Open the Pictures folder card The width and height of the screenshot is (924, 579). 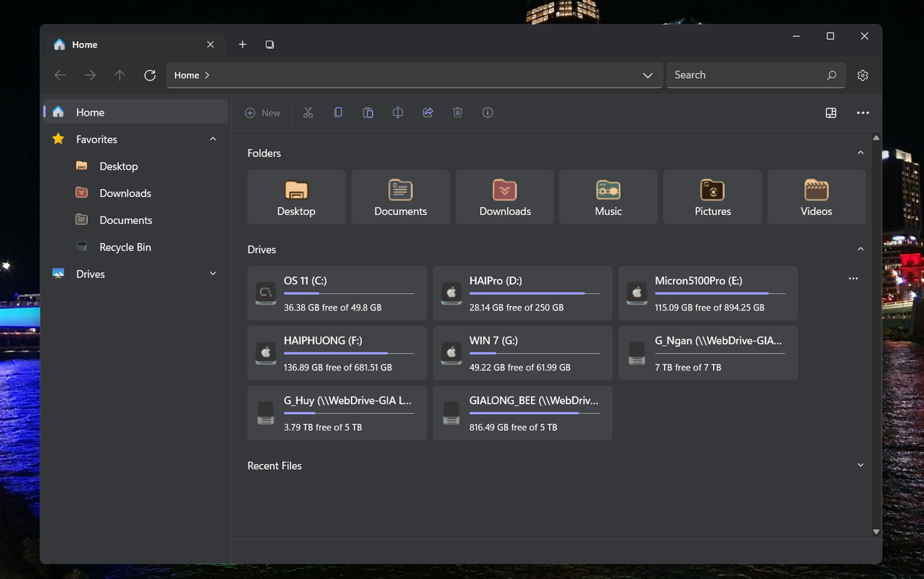point(713,197)
